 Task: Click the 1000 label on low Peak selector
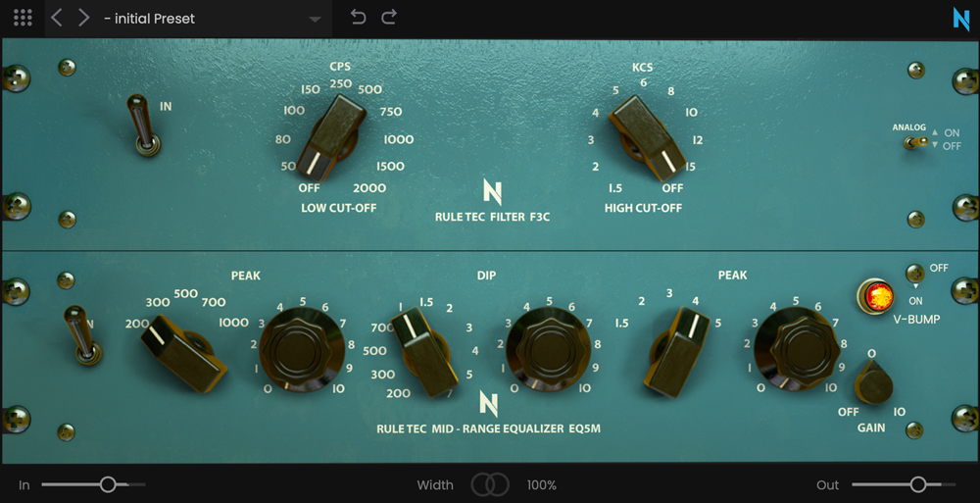pyautogui.click(x=234, y=323)
